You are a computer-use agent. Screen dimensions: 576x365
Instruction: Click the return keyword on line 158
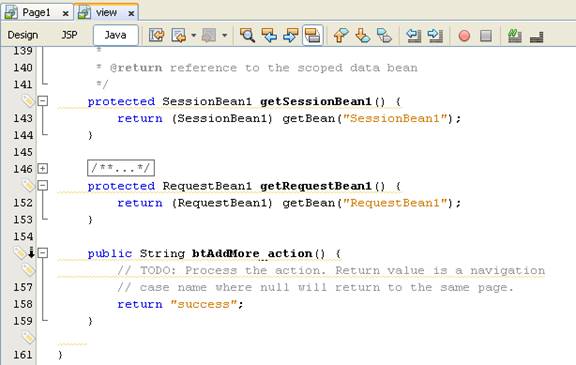(x=140, y=304)
